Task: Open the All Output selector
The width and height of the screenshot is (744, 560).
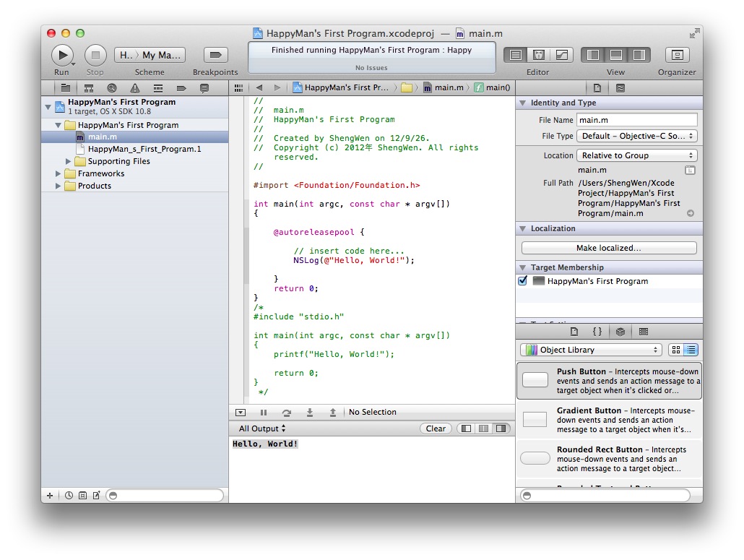Action: [x=262, y=428]
